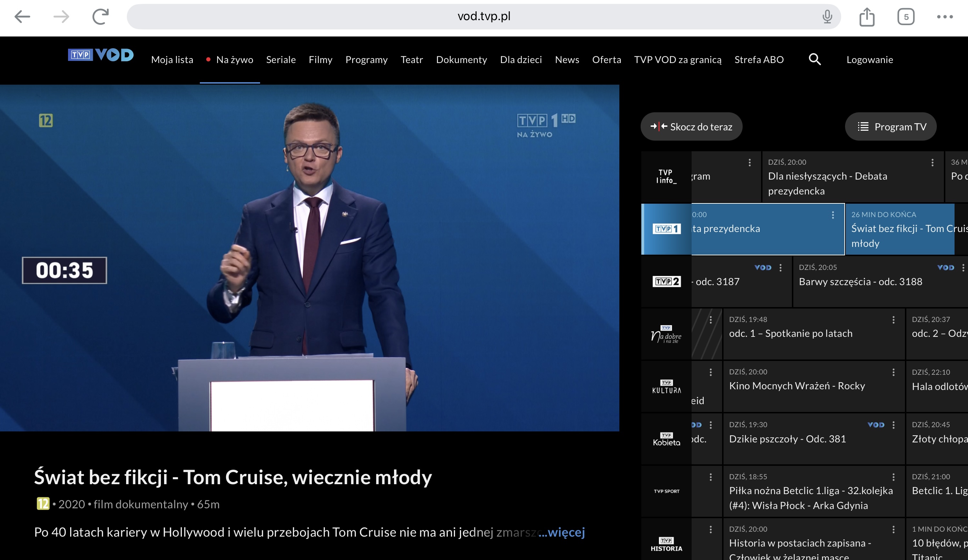This screenshot has width=968, height=560.
Task: Select the TVP Historia channel logo
Action: (x=666, y=543)
